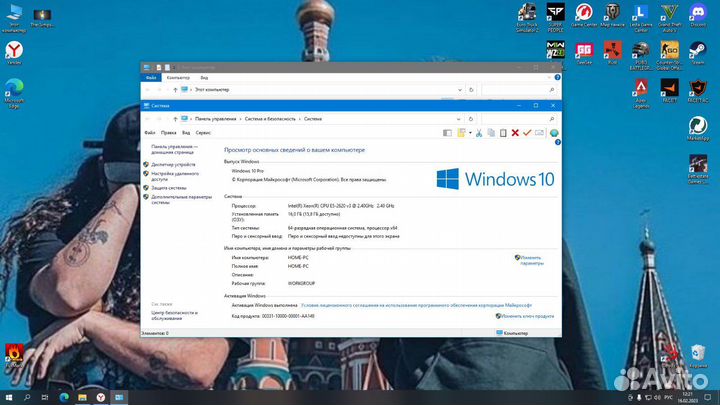Open Lesta Game Center desktop shortcut
720x405 pixels.
641,17
